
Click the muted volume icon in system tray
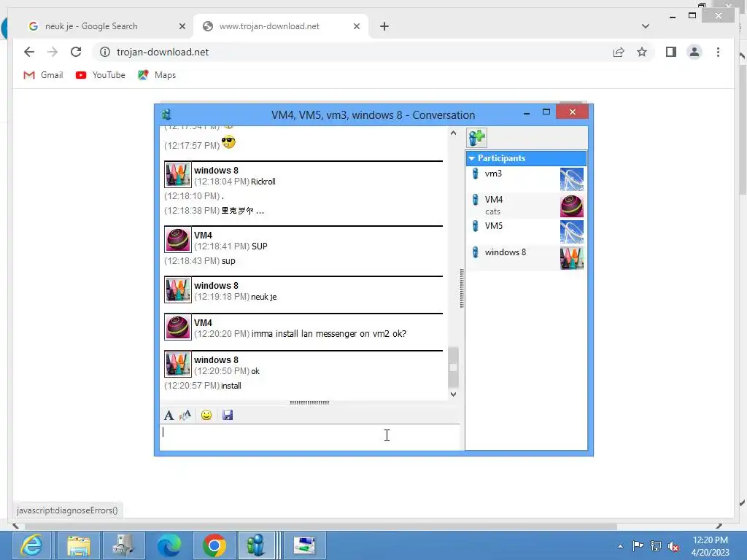pos(673,546)
